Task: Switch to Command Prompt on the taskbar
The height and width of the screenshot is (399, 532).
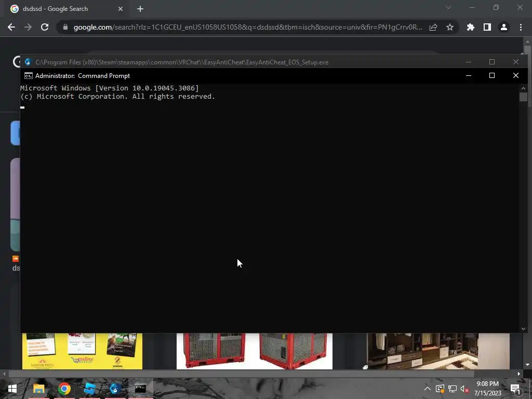Action: 140,389
